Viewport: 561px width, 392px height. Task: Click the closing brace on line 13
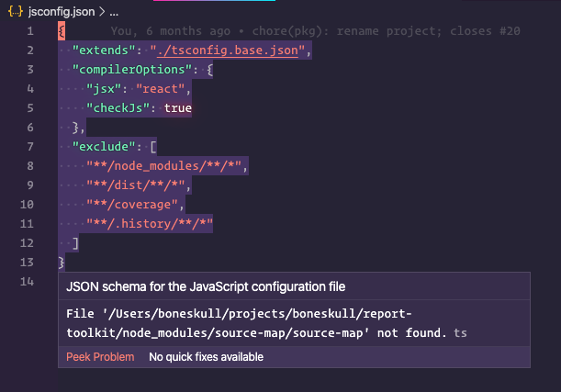62,263
